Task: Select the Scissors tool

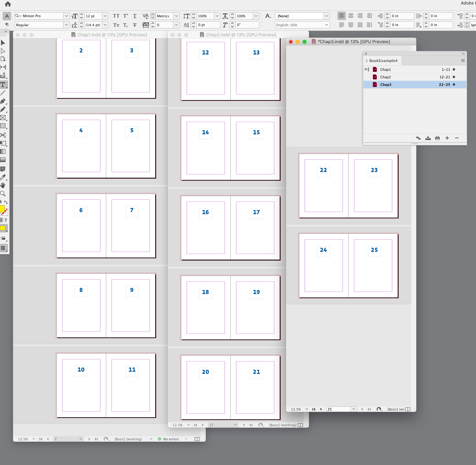Action: [3, 135]
